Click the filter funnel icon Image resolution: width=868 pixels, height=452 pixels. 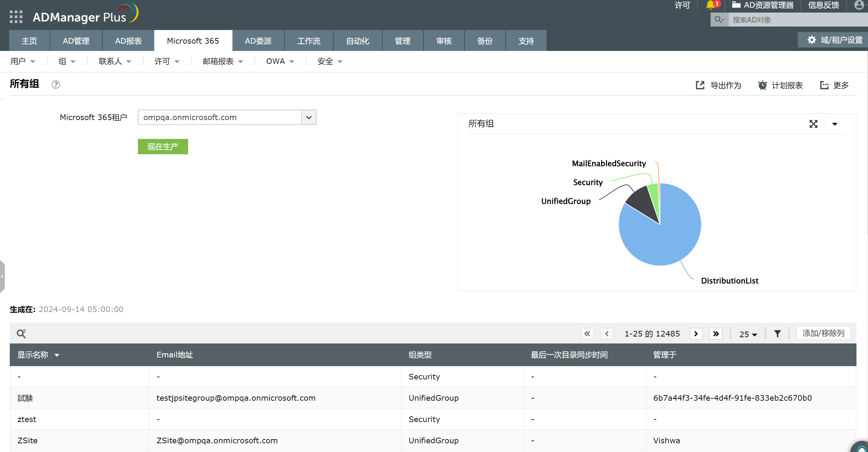point(777,334)
